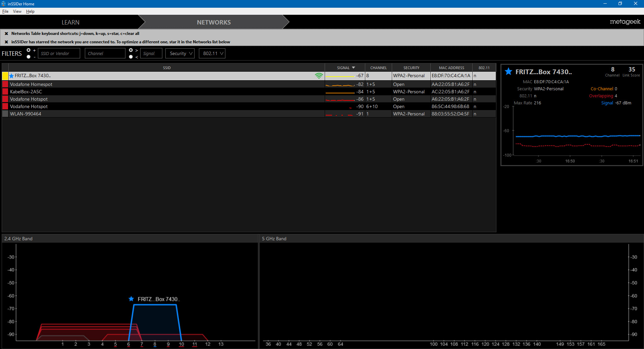Click the Max Rate 216 value

537,103
